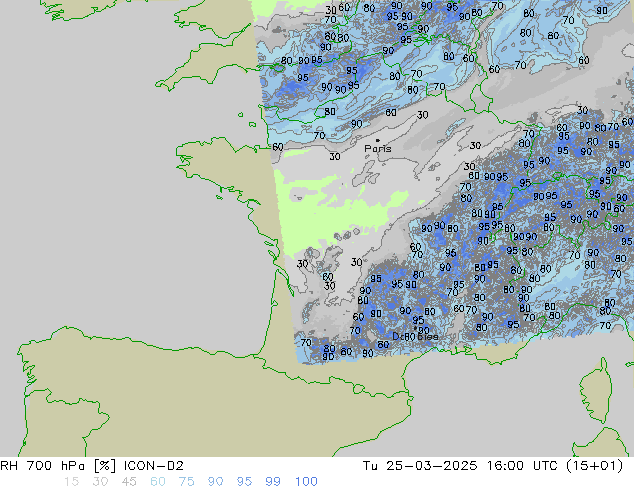This screenshot has width=634, height=490.
Task: Click the '16:00 UTC' time text
Action: 524,466
